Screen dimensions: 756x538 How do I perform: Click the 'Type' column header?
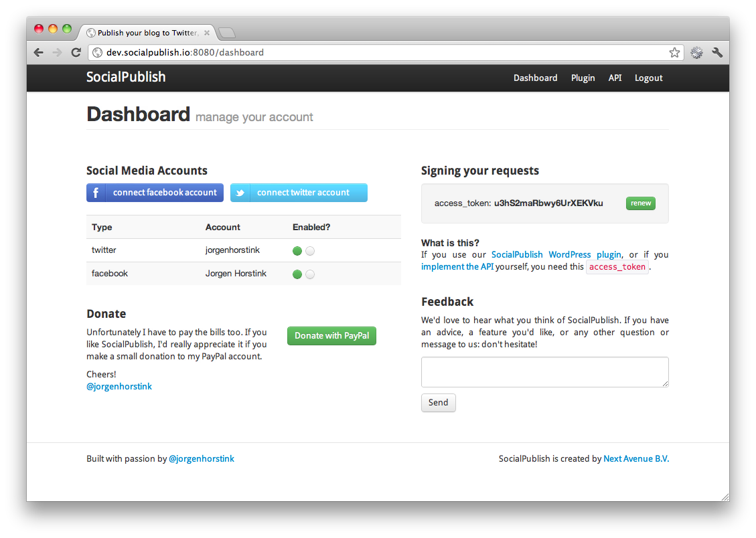point(102,228)
